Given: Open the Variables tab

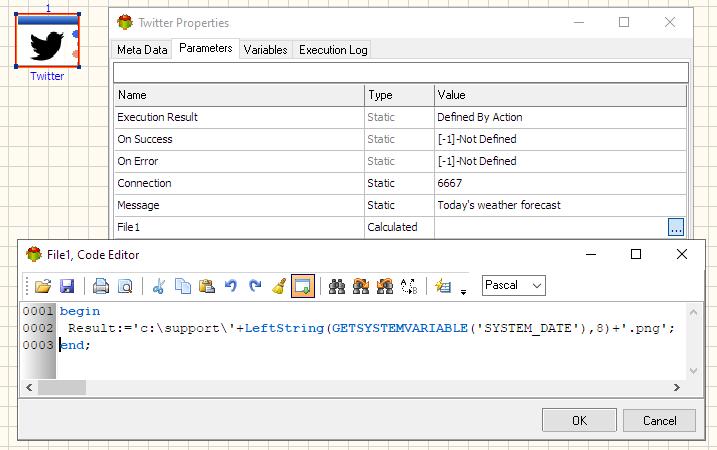Looking at the screenshot, I should click(265, 50).
